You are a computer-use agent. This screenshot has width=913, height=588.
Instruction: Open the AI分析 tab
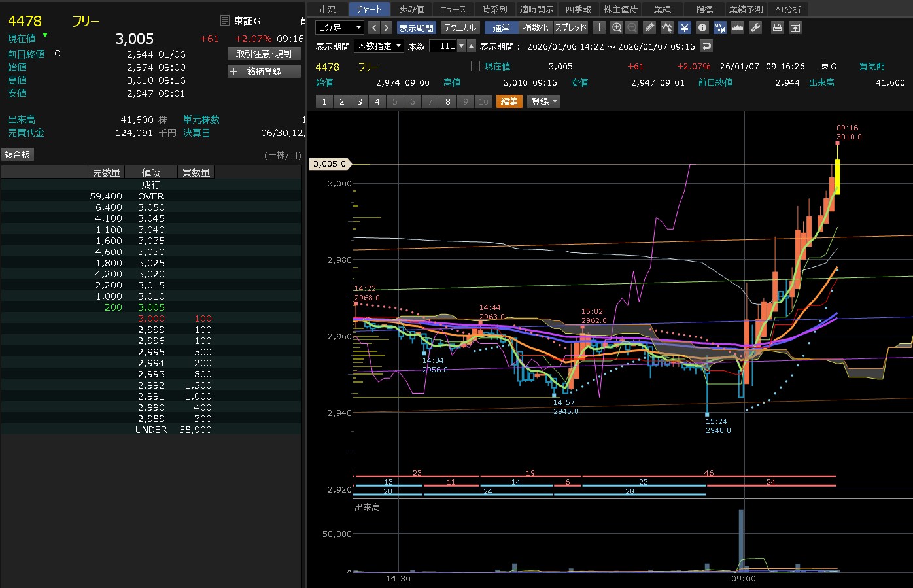[x=787, y=9]
